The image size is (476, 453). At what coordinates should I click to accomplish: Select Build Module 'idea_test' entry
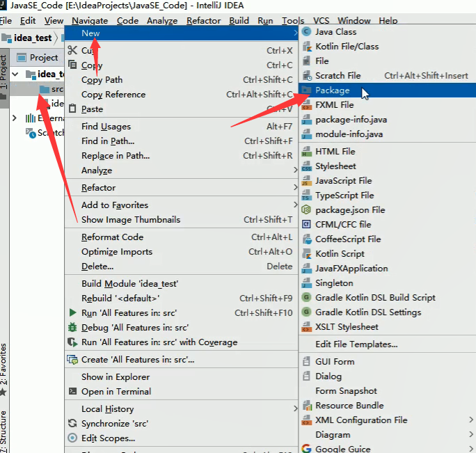[x=181, y=283]
